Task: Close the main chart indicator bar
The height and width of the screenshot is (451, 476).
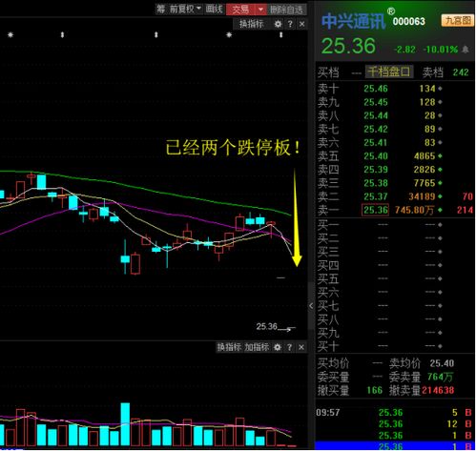Action: pos(302,24)
